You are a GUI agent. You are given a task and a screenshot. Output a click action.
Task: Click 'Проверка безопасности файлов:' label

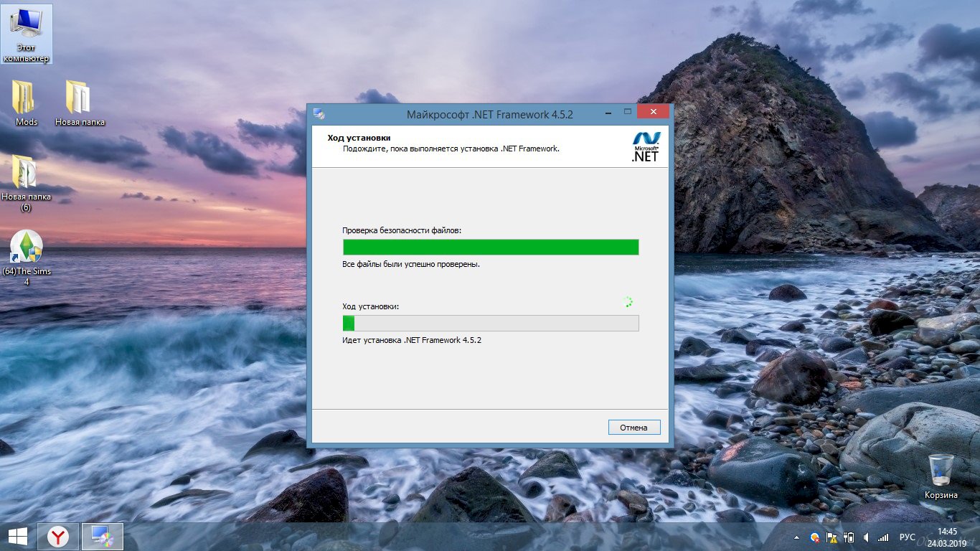point(402,231)
